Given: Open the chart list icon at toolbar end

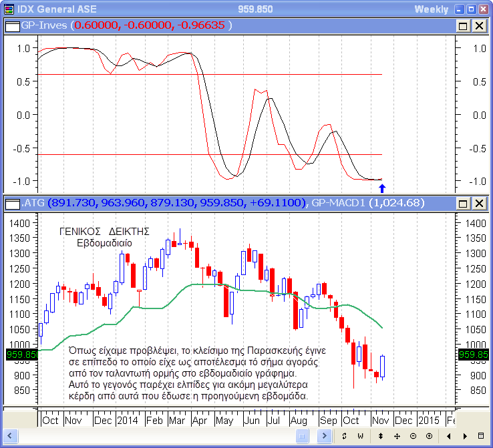Looking at the screenshot, I should click(481, 436).
